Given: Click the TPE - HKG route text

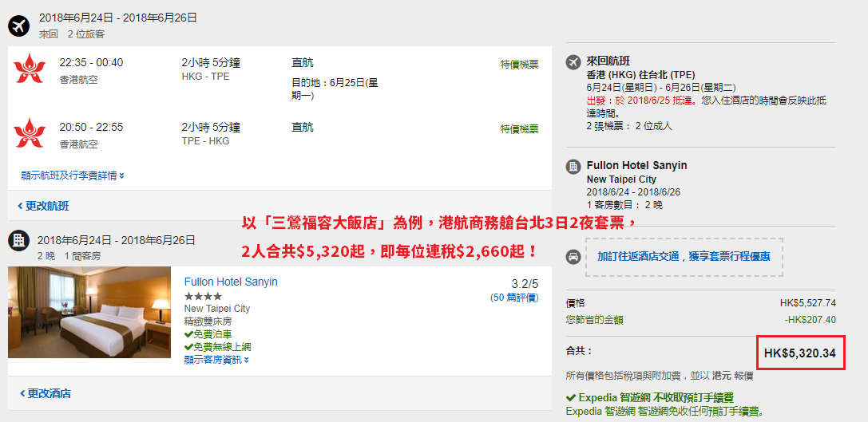Looking at the screenshot, I should [x=205, y=141].
